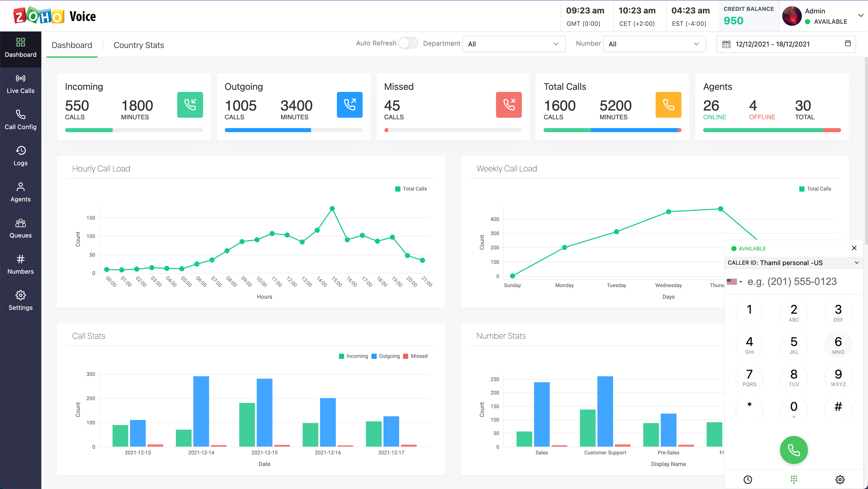
Task: Open the Logs section
Action: (21, 156)
